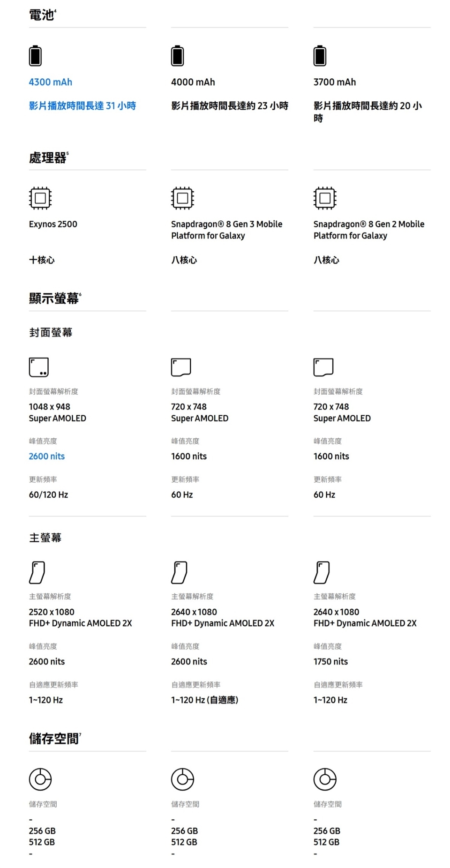Image resolution: width=450 pixels, height=868 pixels.
Task: Select the 處理器 section heading
Action: point(48,158)
